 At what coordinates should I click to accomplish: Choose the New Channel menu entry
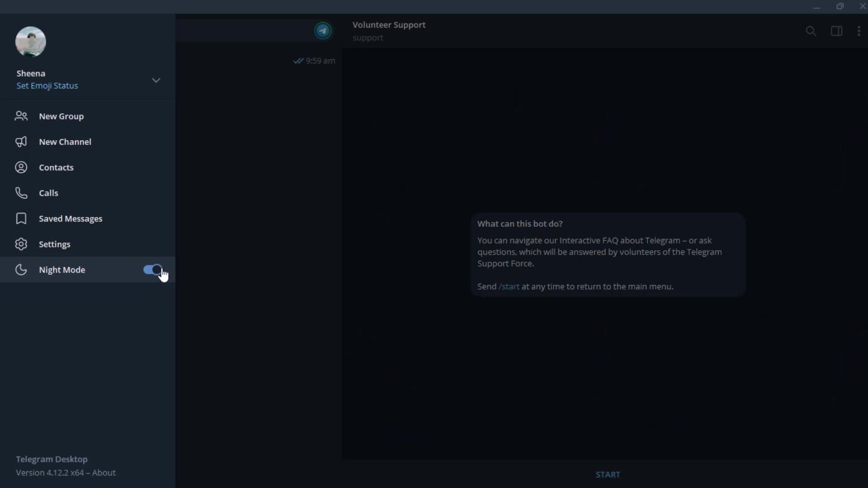(88, 142)
